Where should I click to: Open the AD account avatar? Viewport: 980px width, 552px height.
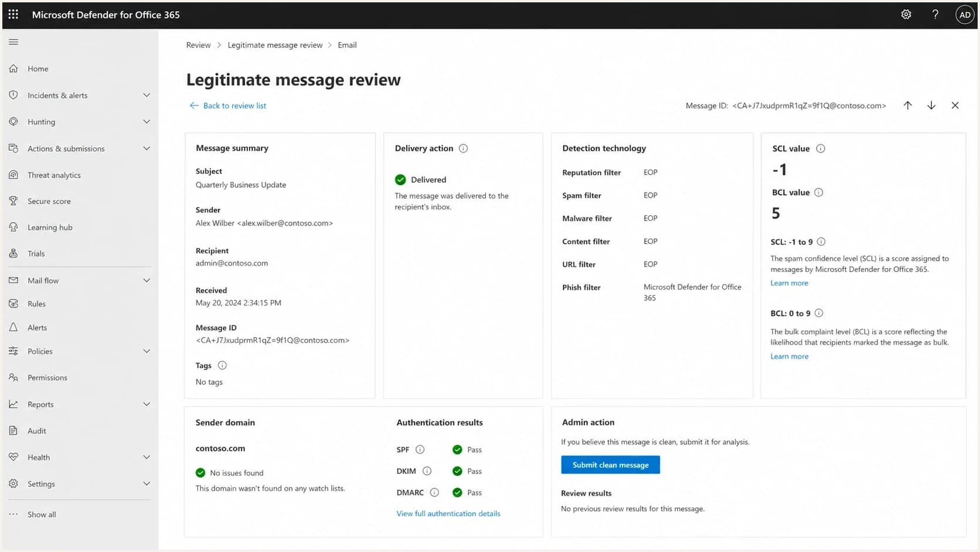[965, 15]
